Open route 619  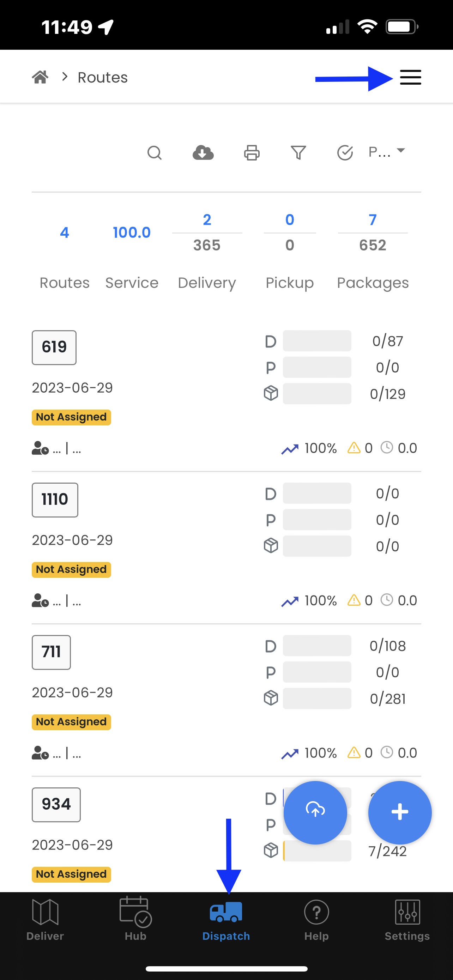pos(54,347)
